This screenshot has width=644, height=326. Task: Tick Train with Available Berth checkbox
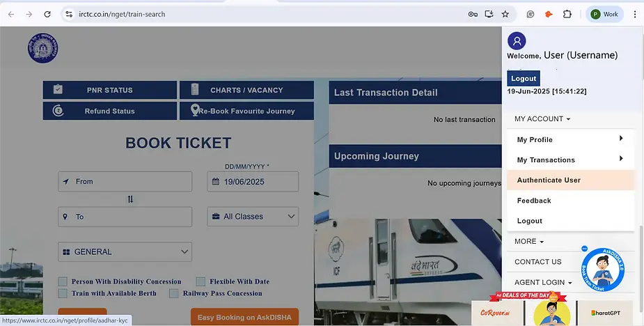63,293
